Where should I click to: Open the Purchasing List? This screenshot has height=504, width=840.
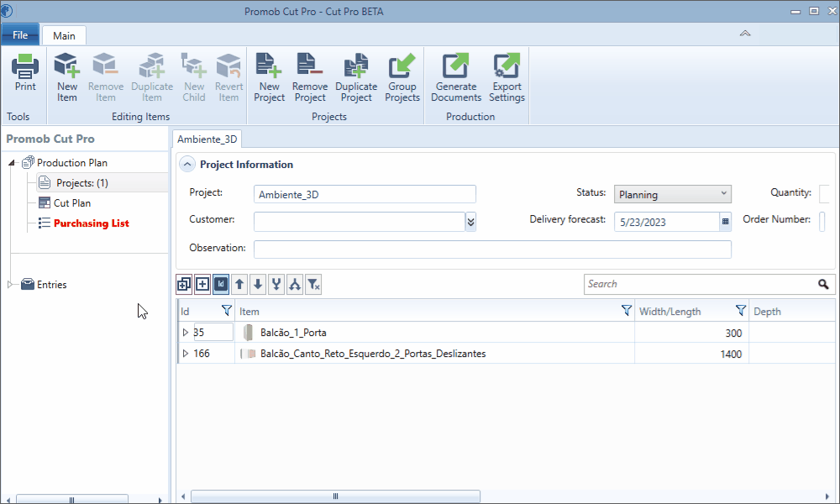[91, 223]
